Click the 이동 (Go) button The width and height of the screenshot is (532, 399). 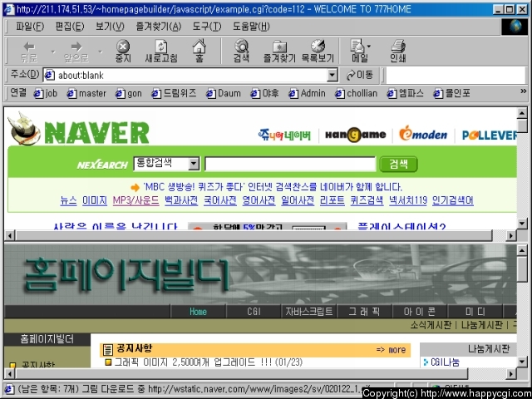pyautogui.click(x=360, y=75)
